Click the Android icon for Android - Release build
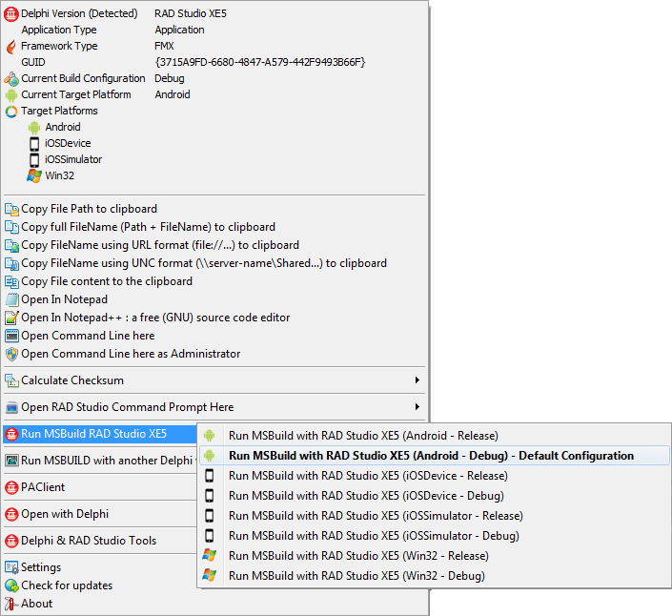The height and width of the screenshot is (616, 672). click(x=209, y=436)
